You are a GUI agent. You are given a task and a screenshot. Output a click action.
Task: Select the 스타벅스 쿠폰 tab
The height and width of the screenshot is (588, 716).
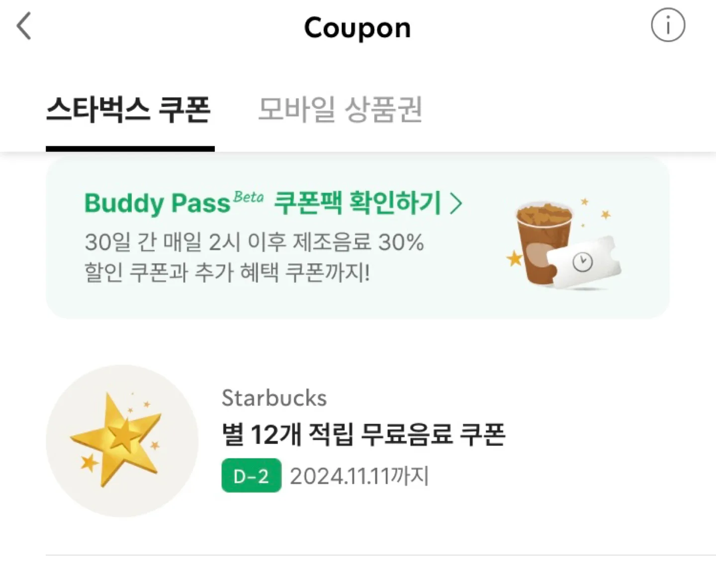(129, 109)
